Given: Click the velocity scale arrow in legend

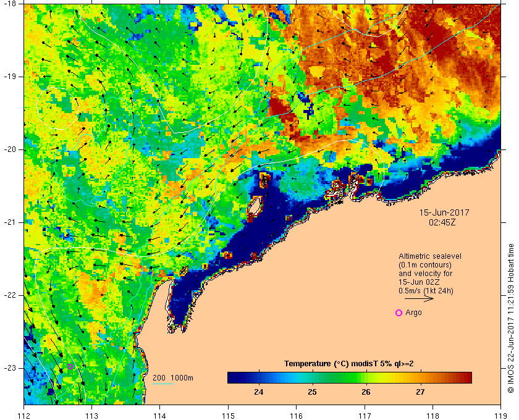Looking at the screenshot, I should pos(419,298).
